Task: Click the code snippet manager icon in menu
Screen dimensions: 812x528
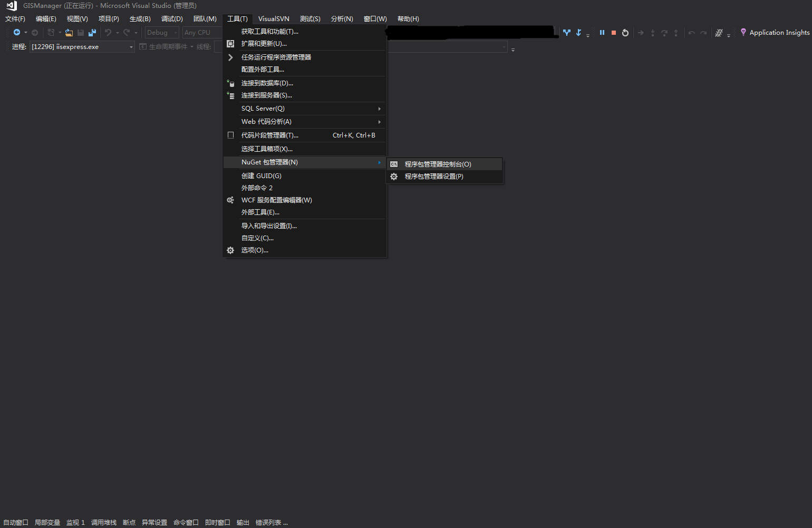Action: (x=230, y=135)
